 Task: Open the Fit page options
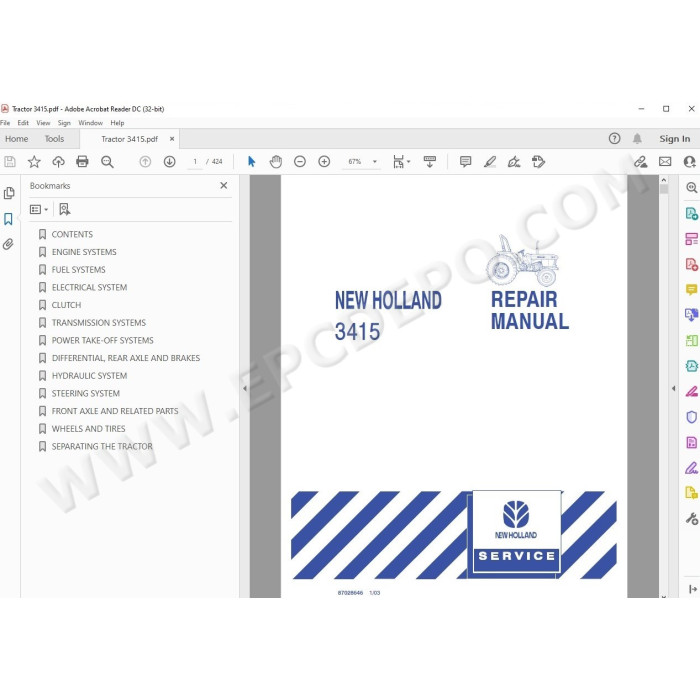pos(401,162)
